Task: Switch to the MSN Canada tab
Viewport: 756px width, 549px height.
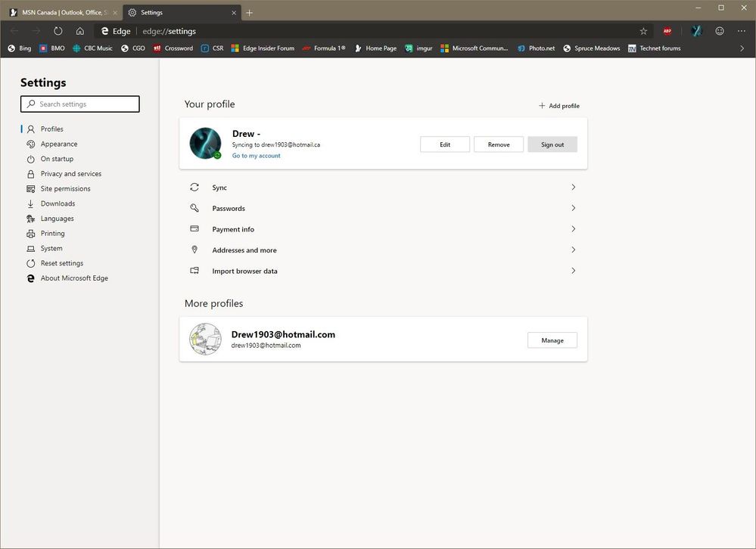Action: (61, 13)
